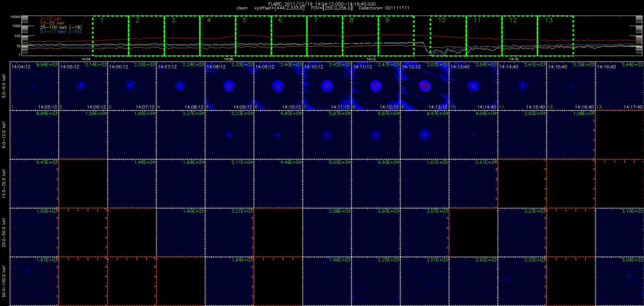644x306 pixels.
Task: Open the 3-6 keV image starting 14:13:40
Action: coord(473,86)
